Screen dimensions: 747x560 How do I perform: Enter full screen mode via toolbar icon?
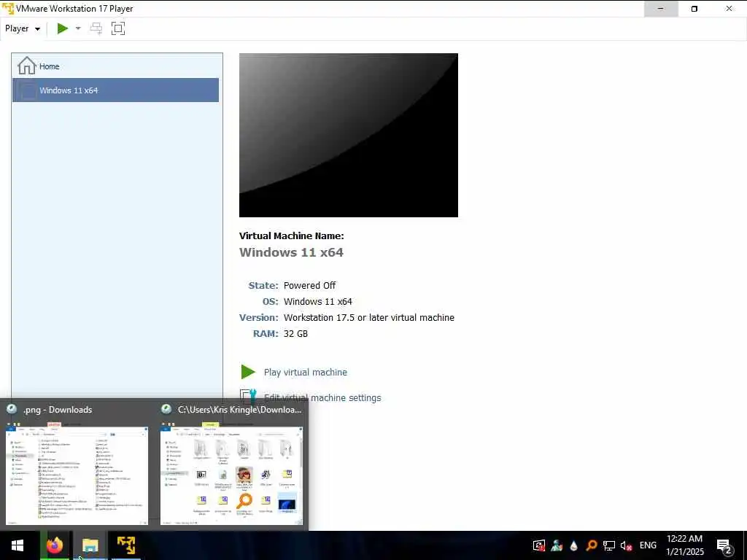pos(118,28)
